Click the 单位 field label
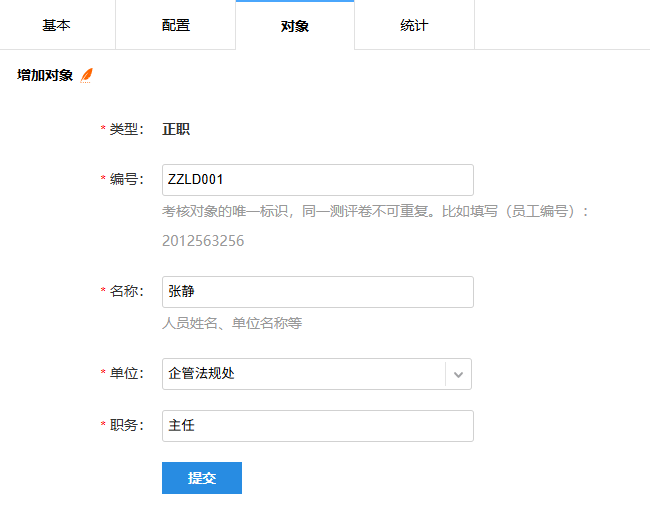The height and width of the screenshot is (529, 650). coord(126,374)
